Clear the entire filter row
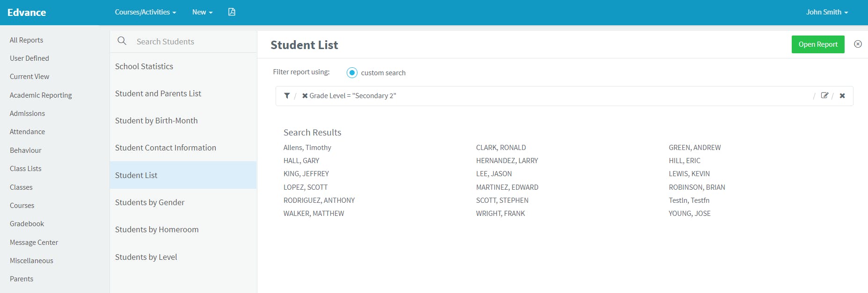 (842, 96)
